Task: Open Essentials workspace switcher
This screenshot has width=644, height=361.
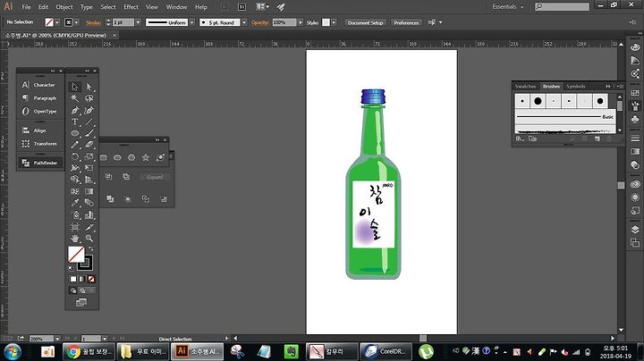Action: point(508,6)
